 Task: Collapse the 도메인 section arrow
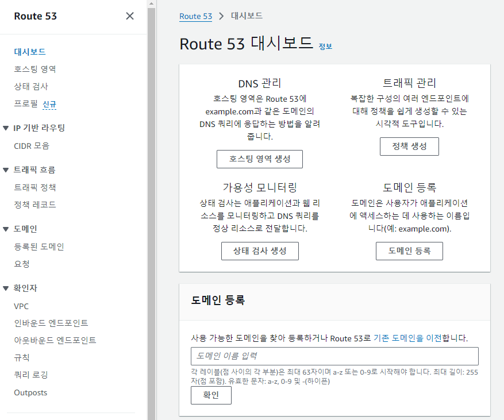pyautogui.click(x=6, y=229)
